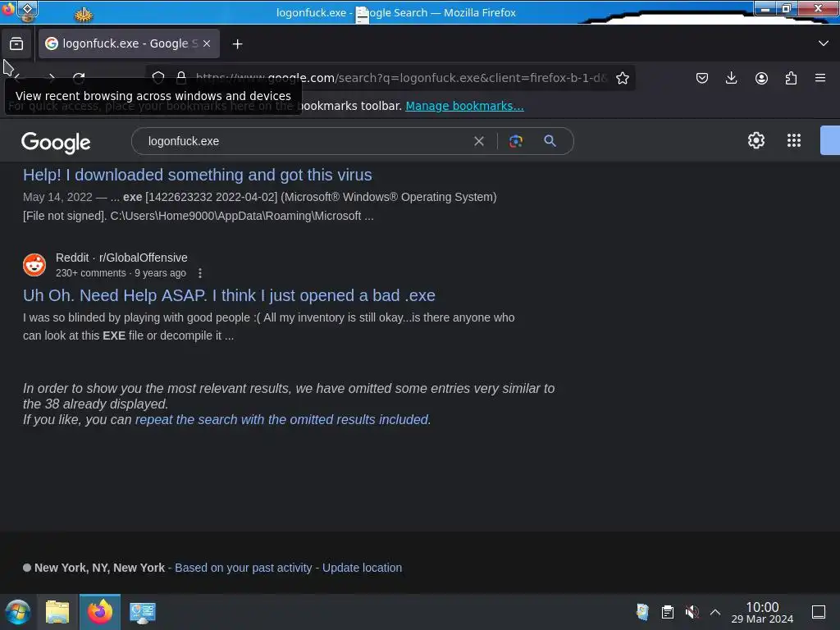Open more options for Reddit result
The image size is (840, 630).
pos(200,273)
